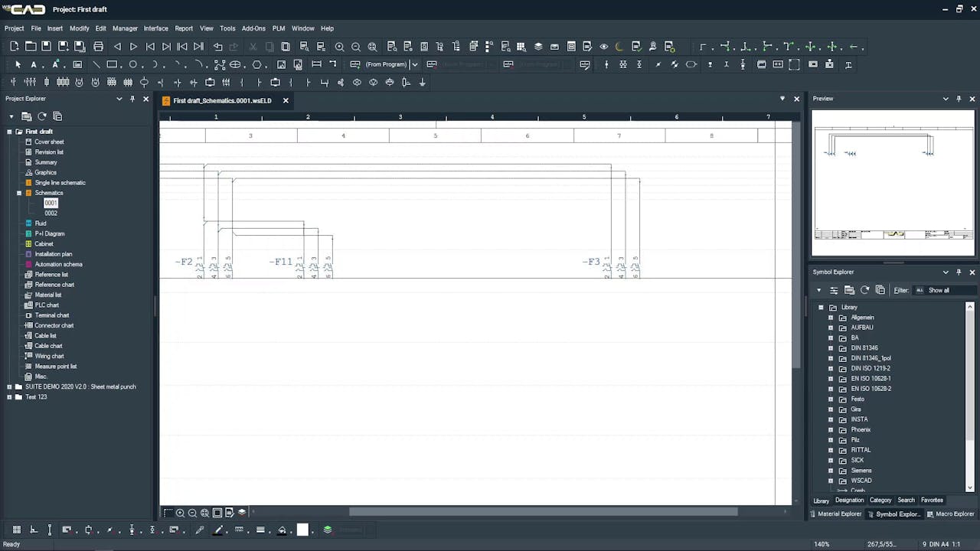The height and width of the screenshot is (551, 980).
Task: Switch to the Designation tab
Action: [849, 500]
